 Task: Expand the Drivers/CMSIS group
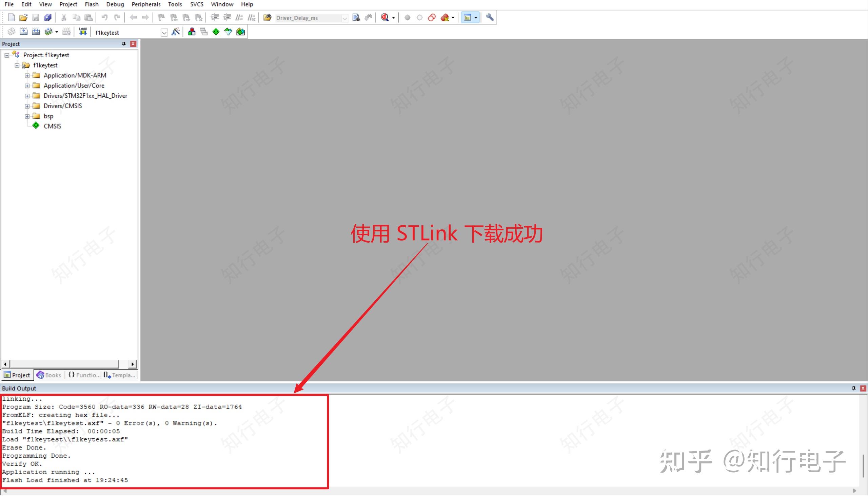[27, 106]
